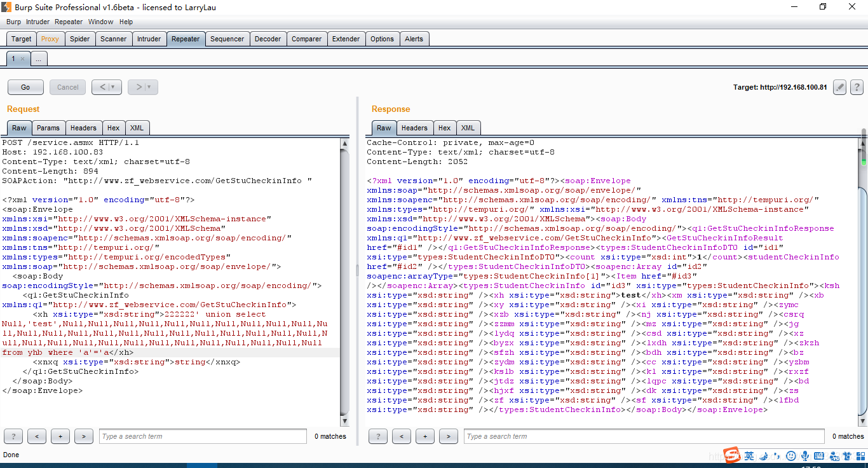Click the request pane vertical scrollbar
The width and height of the screenshot is (868, 468).
tap(345, 282)
